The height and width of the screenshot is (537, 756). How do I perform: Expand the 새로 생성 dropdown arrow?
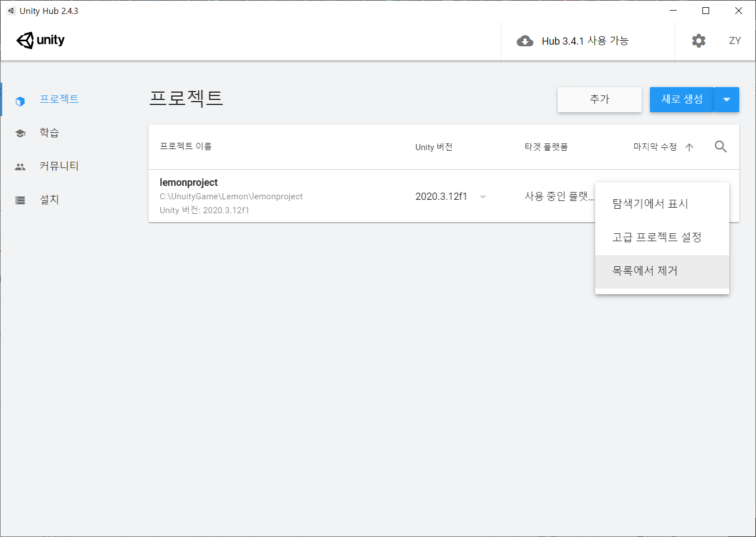tap(726, 99)
